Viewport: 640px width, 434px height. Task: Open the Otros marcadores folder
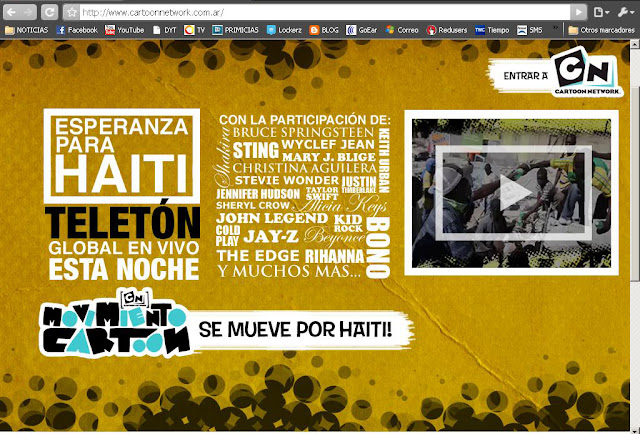tap(601, 31)
